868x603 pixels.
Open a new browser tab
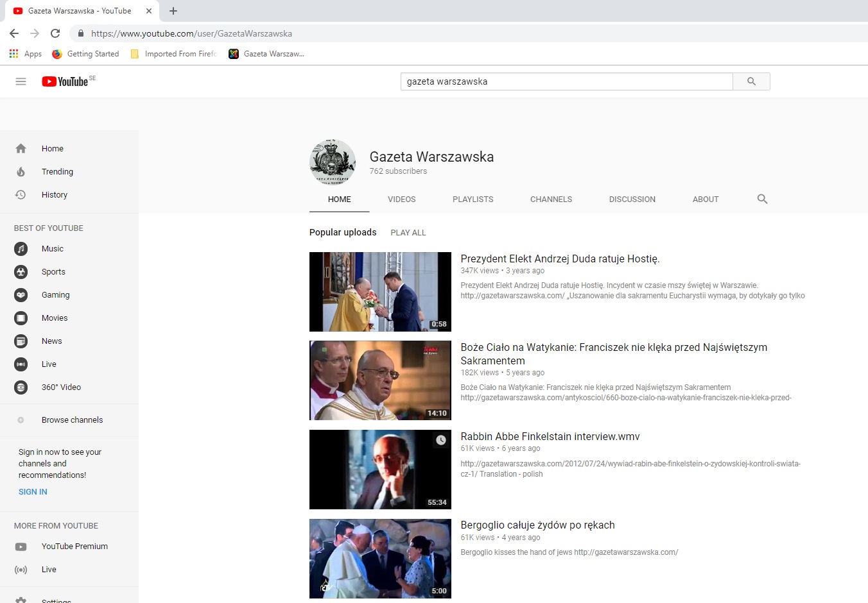click(x=173, y=11)
